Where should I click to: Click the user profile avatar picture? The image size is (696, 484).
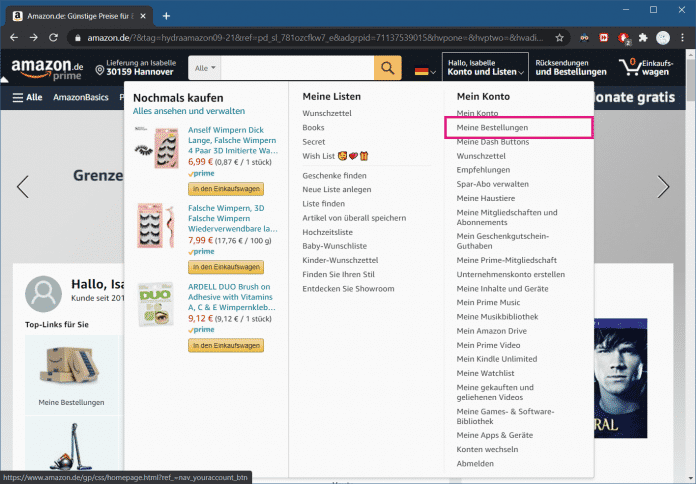(43, 294)
